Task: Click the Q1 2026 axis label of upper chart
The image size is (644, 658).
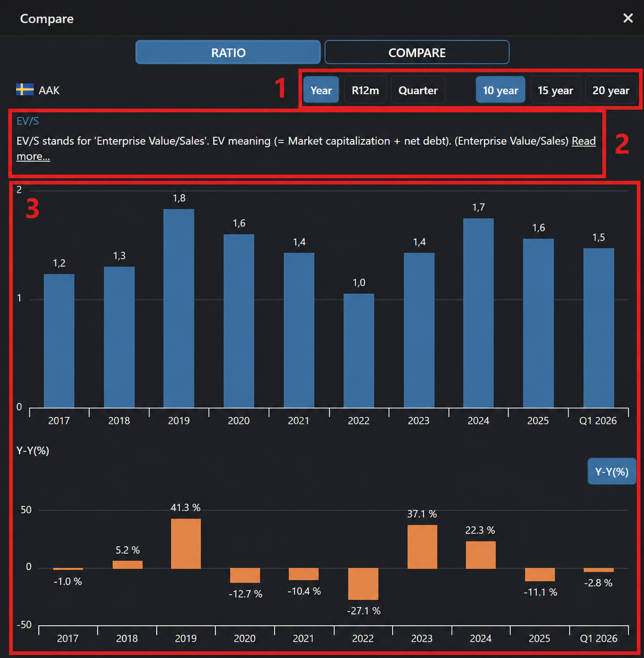Action: 598,420
